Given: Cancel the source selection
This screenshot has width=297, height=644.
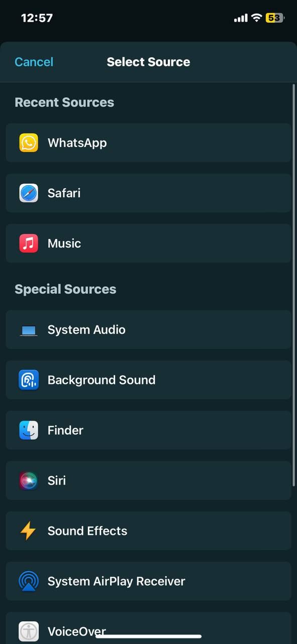Looking at the screenshot, I should [34, 61].
